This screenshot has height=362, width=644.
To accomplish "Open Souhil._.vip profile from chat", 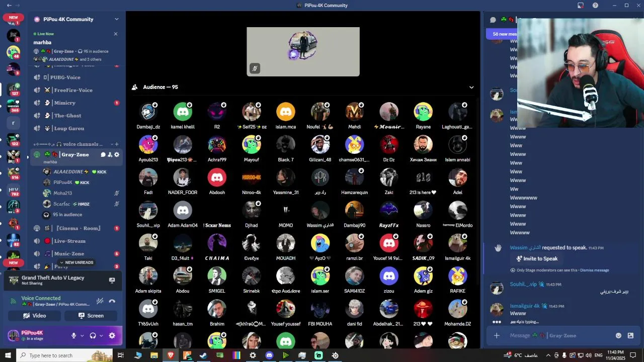I will [x=524, y=285].
